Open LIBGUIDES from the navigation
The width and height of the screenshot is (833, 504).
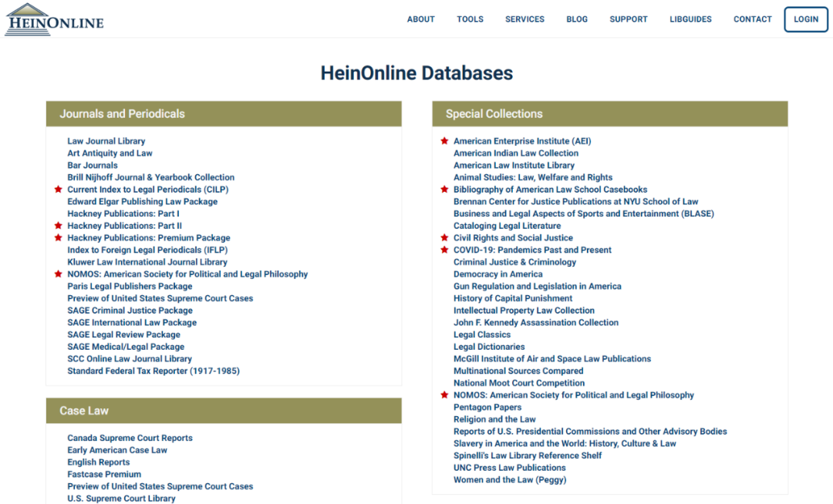coord(690,19)
